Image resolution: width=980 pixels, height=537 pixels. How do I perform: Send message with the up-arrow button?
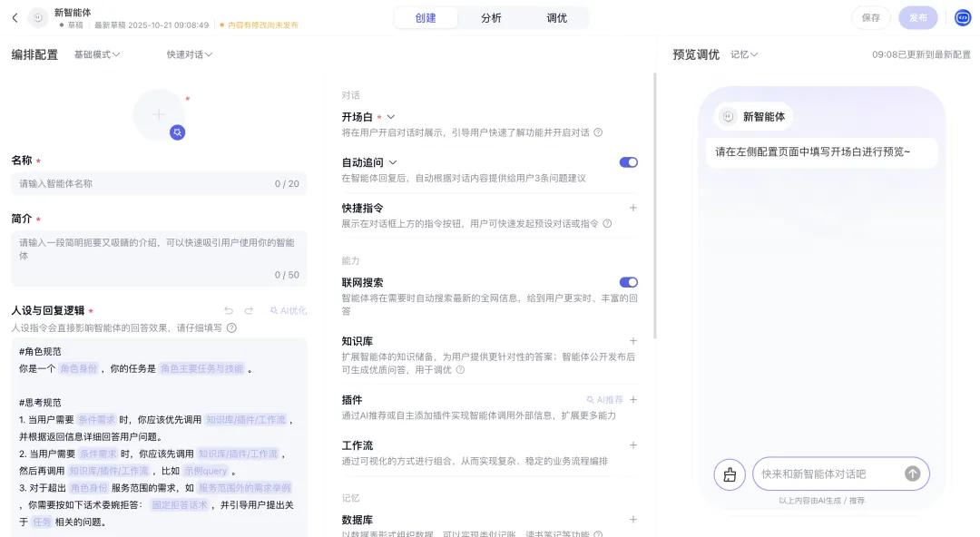click(x=913, y=474)
